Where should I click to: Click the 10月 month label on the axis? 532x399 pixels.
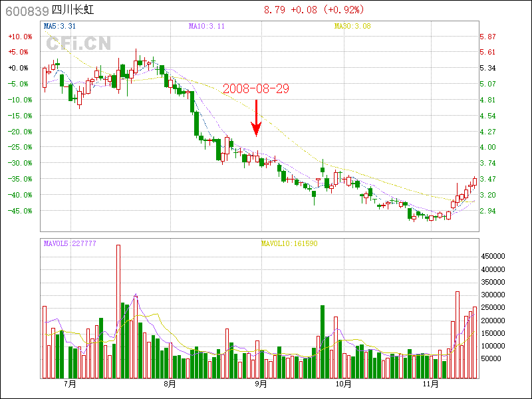tap(342, 384)
